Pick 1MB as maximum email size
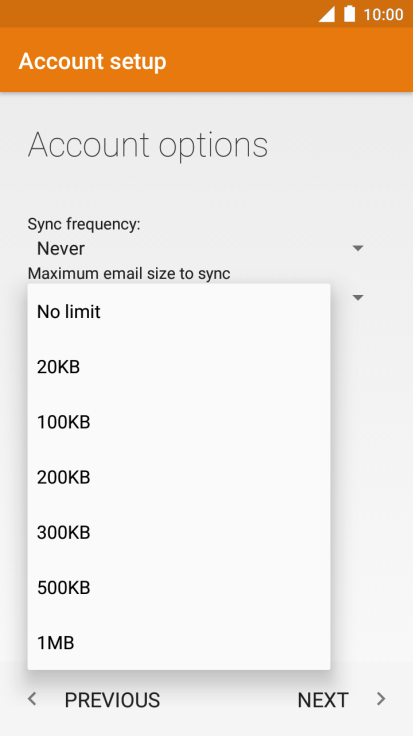Screen dimensions: 413x736 [179, 643]
